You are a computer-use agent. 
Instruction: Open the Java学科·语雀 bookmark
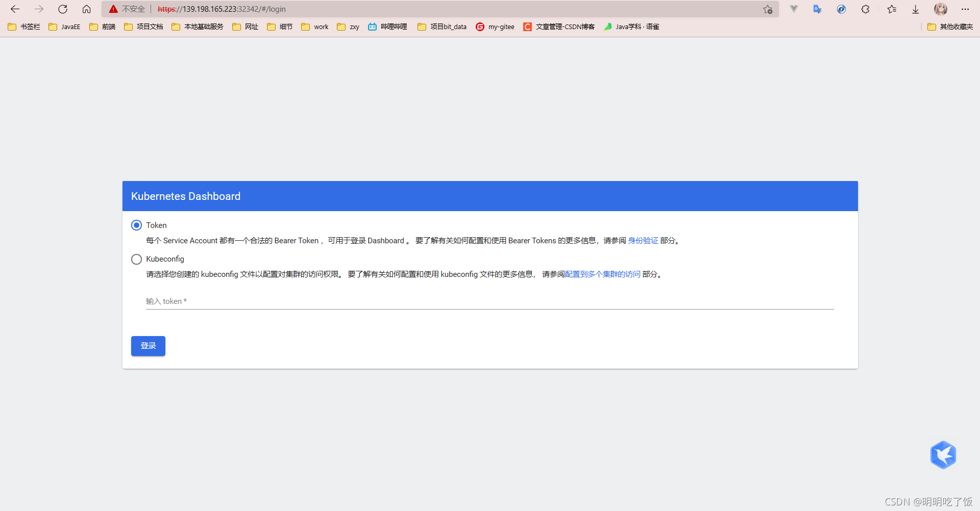click(631, 27)
